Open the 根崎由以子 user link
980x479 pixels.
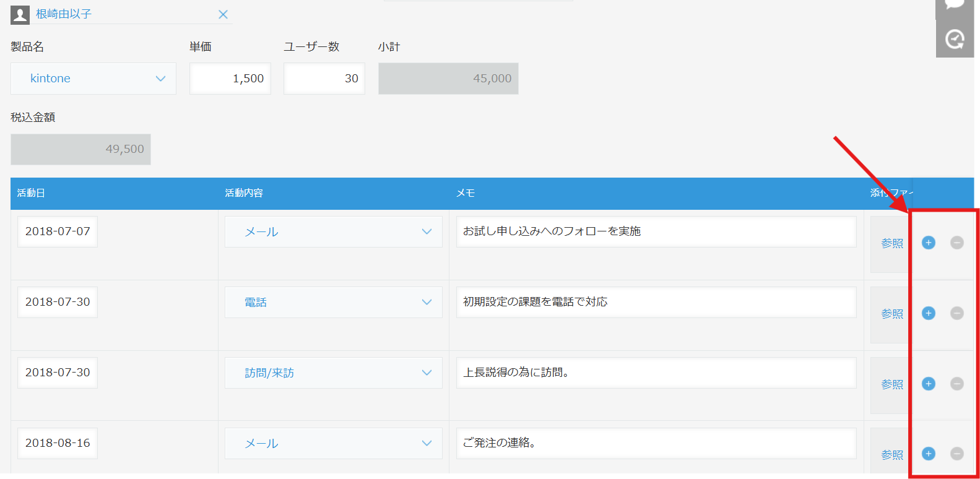[64, 14]
